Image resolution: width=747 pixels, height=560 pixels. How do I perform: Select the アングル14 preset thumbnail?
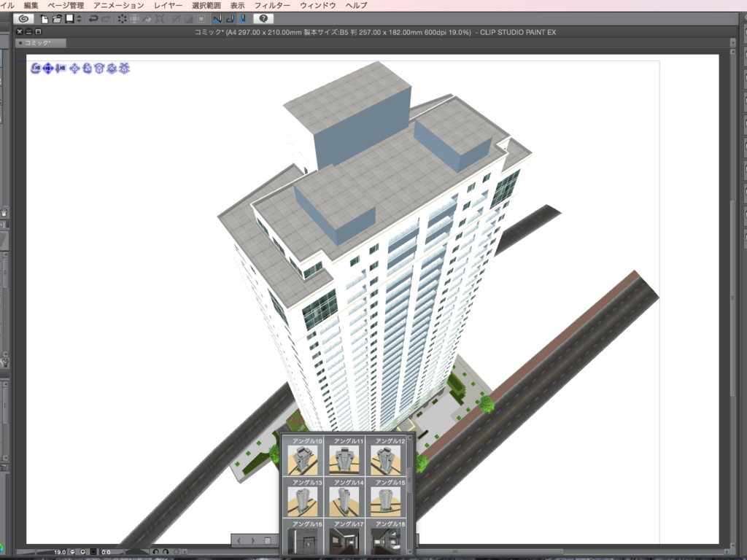pos(344,499)
